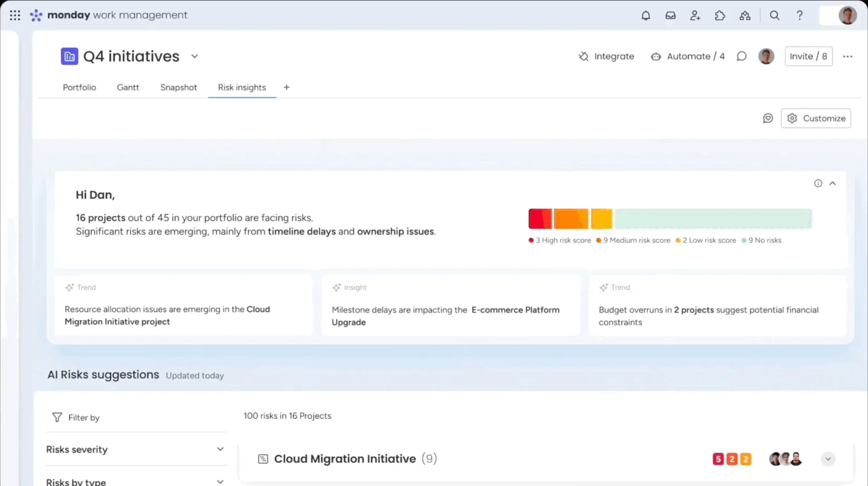Screen dimensions: 868x486
Task: Click 3 High risk score legend
Action: click(x=560, y=240)
